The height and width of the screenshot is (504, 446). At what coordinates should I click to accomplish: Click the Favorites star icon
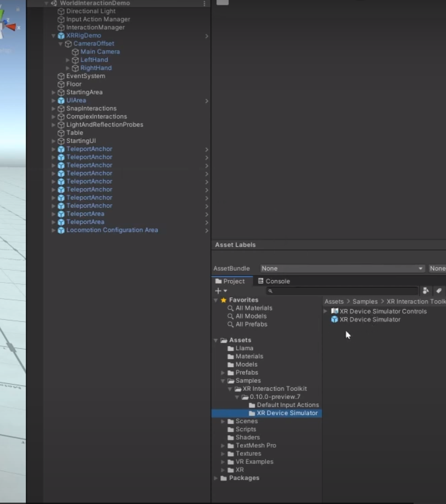[223, 300]
